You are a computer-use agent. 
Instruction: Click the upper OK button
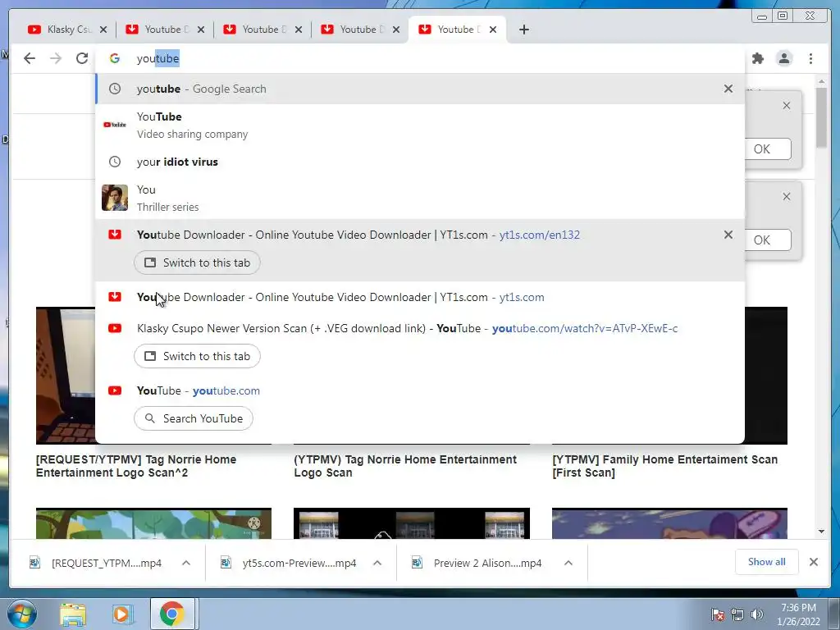coord(767,149)
